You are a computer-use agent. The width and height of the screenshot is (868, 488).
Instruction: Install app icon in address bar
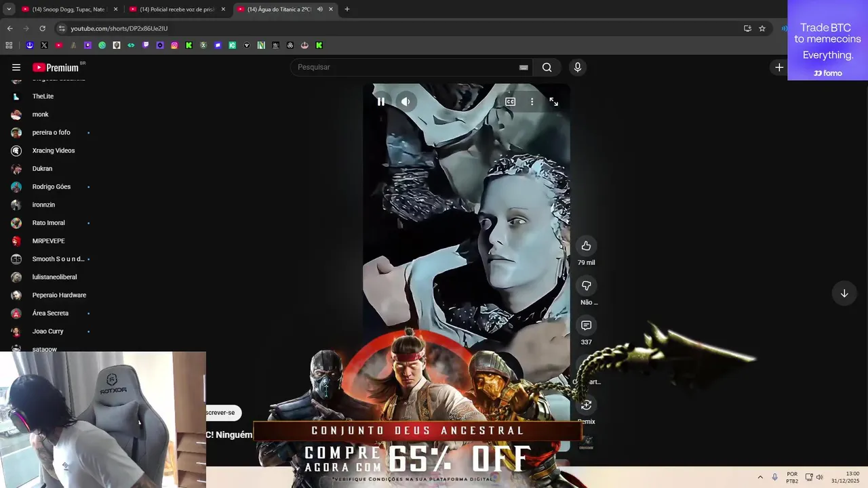(x=747, y=28)
